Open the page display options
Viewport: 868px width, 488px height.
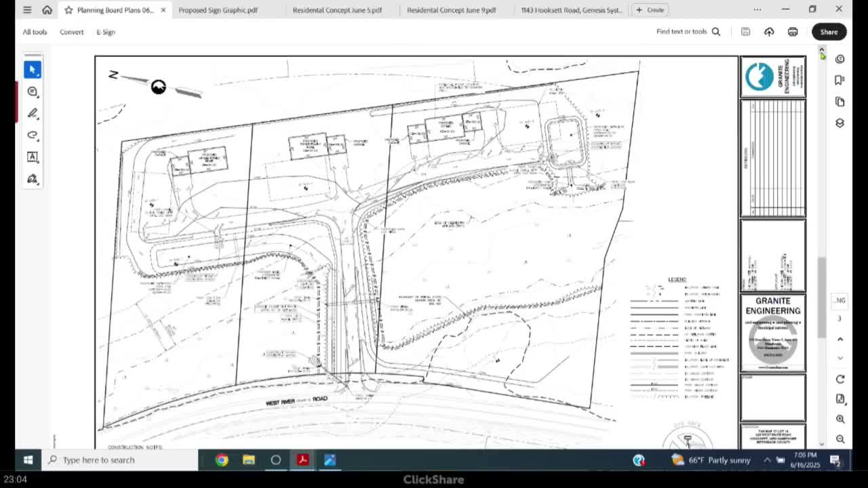tap(840, 399)
